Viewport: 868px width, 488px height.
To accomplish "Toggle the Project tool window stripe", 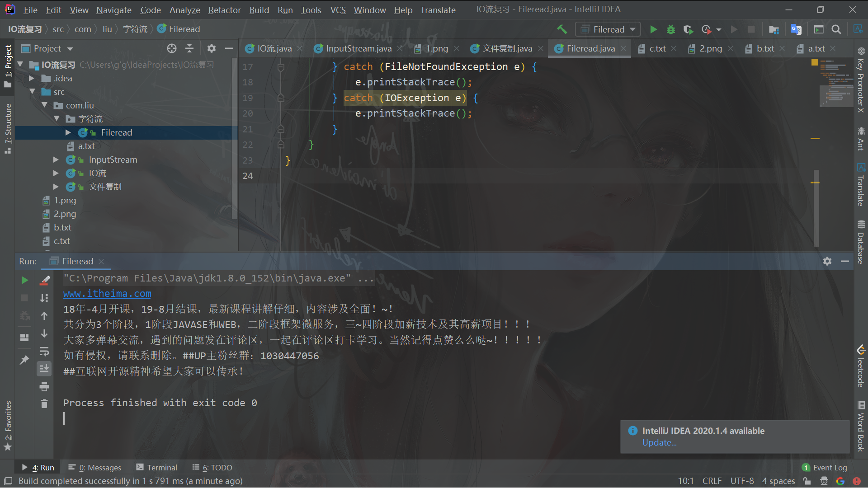I will tap(8, 67).
